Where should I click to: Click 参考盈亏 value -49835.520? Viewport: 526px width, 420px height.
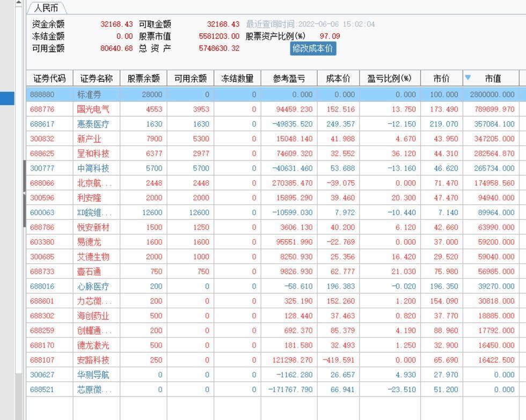[x=292, y=124]
